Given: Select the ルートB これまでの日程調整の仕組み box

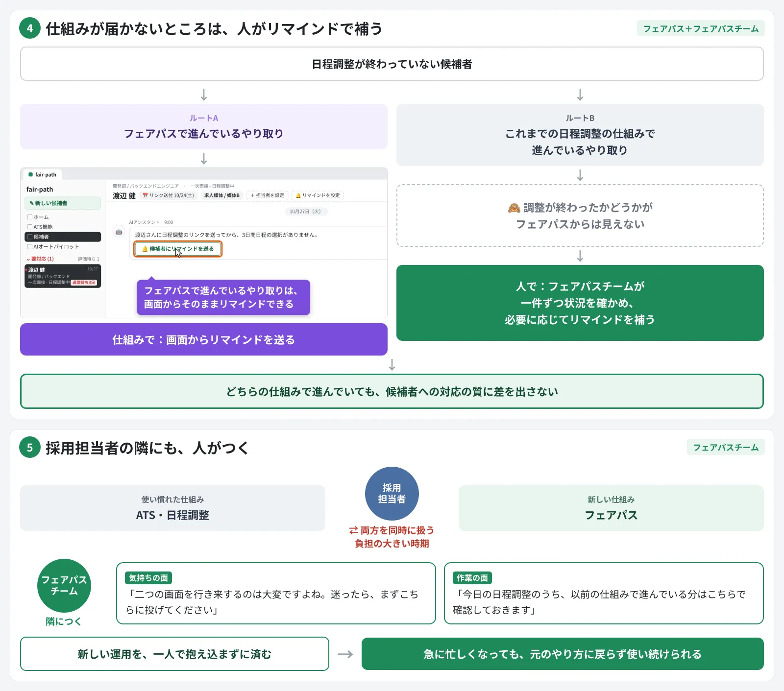Looking at the screenshot, I should (580, 135).
